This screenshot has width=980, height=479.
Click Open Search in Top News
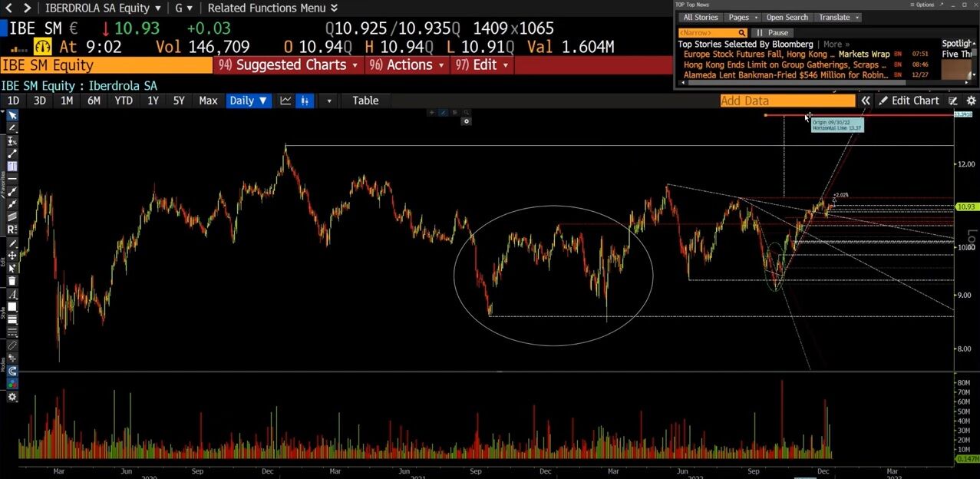(x=787, y=17)
